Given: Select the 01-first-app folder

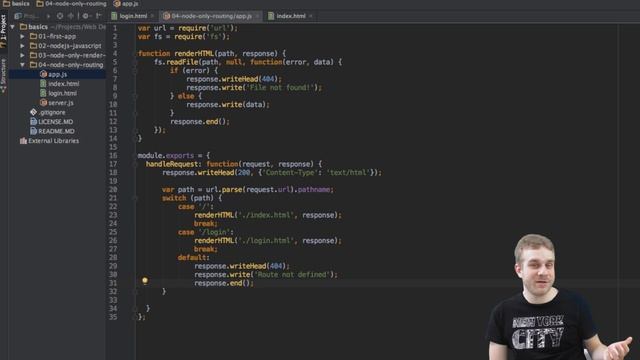Looking at the screenshot, I should [57, 36].
